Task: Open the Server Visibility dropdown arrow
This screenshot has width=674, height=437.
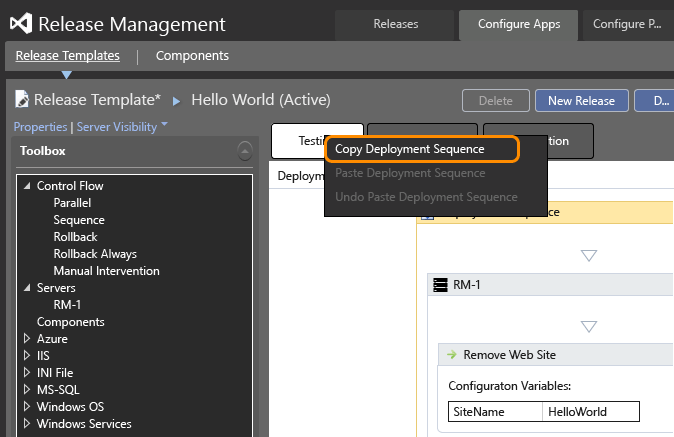Action: (164, 125)
